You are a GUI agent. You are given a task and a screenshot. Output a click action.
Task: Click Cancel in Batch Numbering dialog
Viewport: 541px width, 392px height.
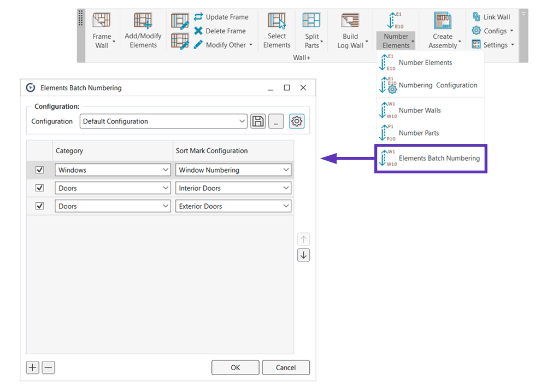[286, 367]
